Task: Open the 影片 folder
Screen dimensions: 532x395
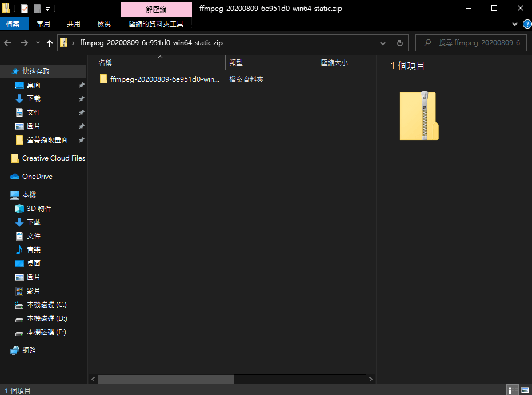Action: click(x=34, y=290)
